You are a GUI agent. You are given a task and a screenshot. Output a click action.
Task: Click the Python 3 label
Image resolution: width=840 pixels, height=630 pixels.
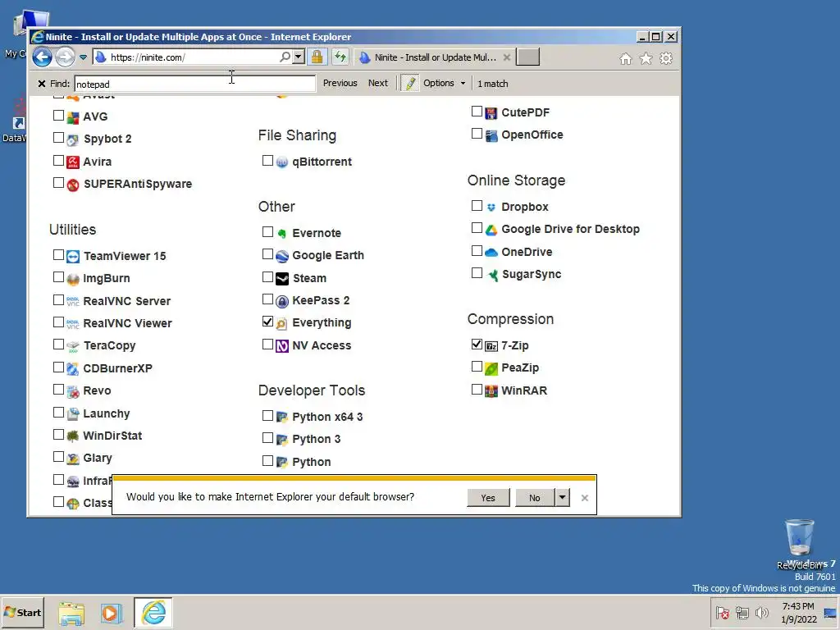(x=316, y=440)
